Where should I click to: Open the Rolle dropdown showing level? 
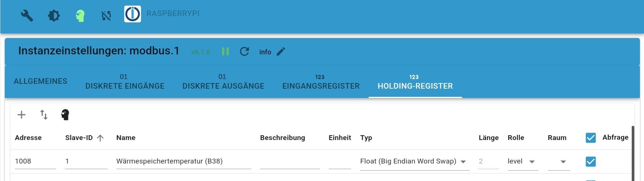522,162
